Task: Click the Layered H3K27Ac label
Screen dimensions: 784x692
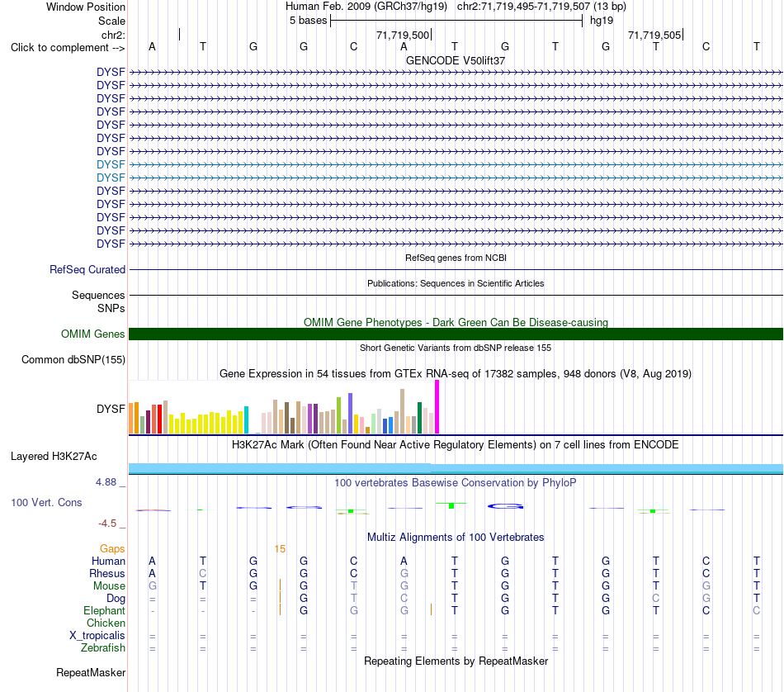Action: (x=54, y=457)
